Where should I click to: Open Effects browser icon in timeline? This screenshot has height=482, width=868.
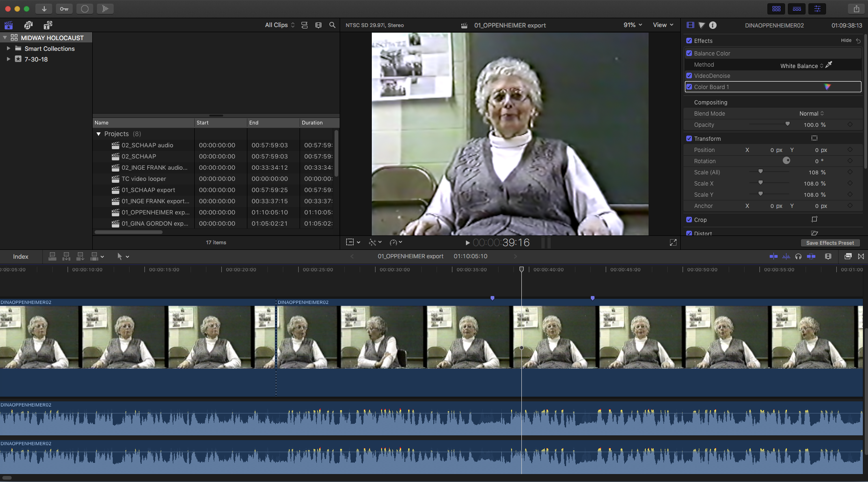point(848,256)
